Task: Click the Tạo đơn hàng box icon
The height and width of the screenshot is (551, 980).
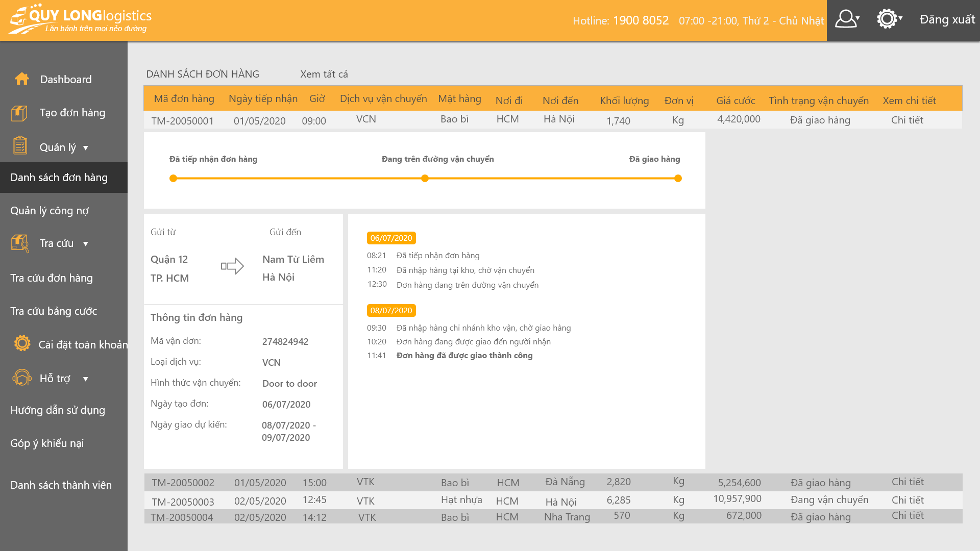Action: tap(19, 113)
